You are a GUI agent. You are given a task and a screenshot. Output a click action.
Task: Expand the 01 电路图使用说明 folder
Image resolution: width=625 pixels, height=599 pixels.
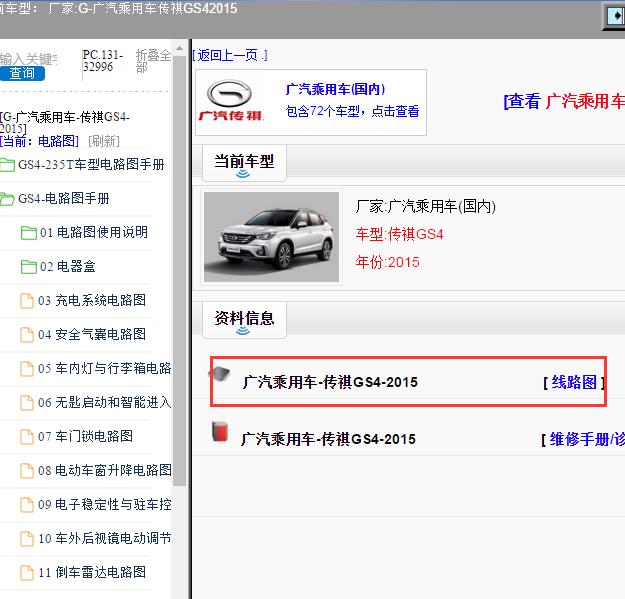[84, 232]
